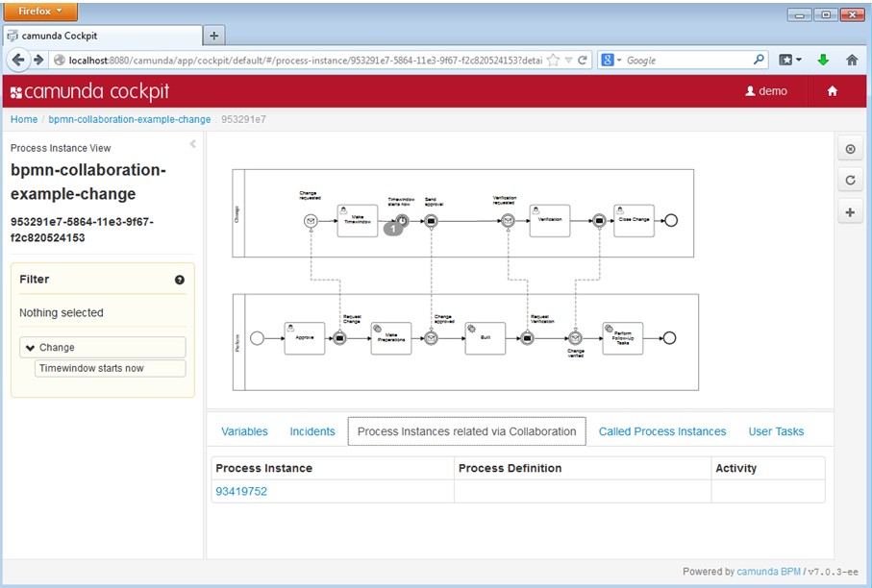Click the Nothing selected filter text
The image size is (872, 588).
[x=62, y=312]
